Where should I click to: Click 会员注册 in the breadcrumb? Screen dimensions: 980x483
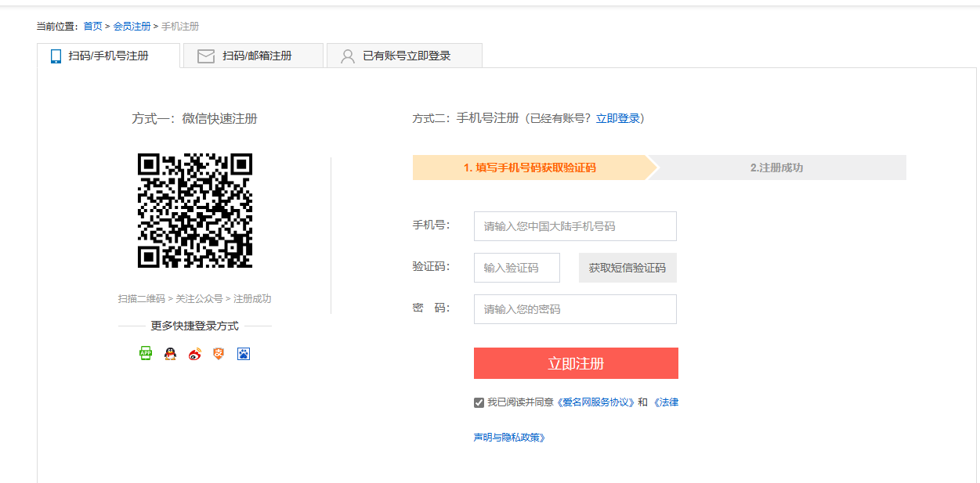click(132, 27)
